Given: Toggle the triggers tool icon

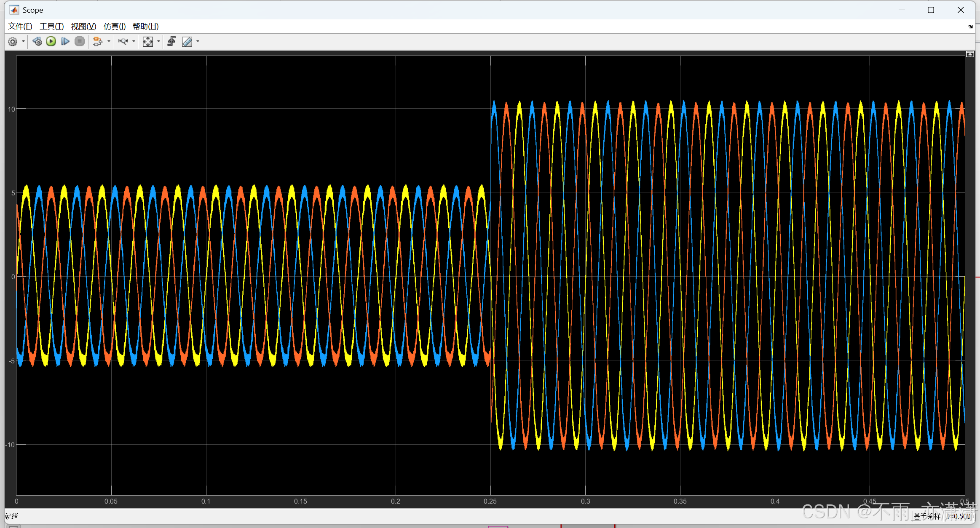Looking at the screenshot, I should [x=171, y=41].
